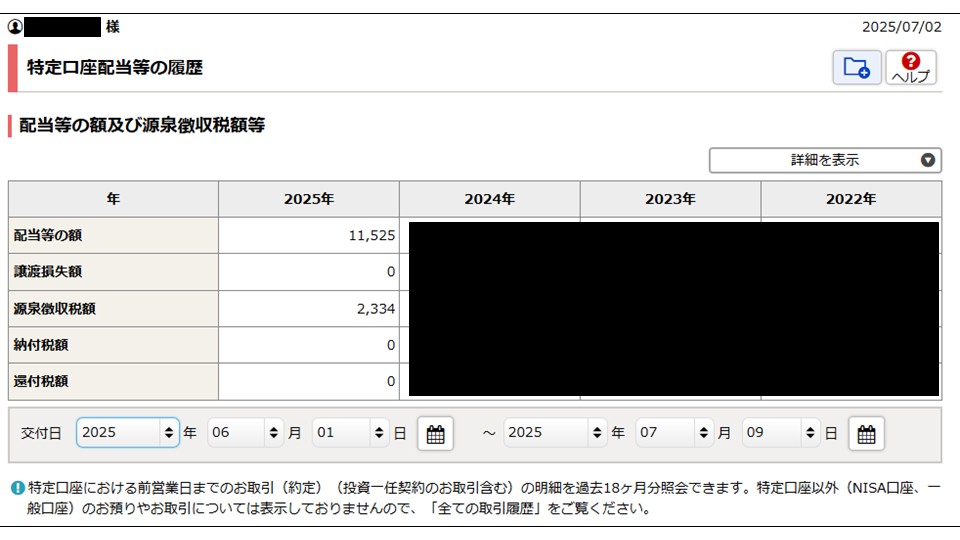The height and width of the screenshot is (540, 960).
Task: Click the folder-plus bookmark icon
Action: (x=857, y=67)
